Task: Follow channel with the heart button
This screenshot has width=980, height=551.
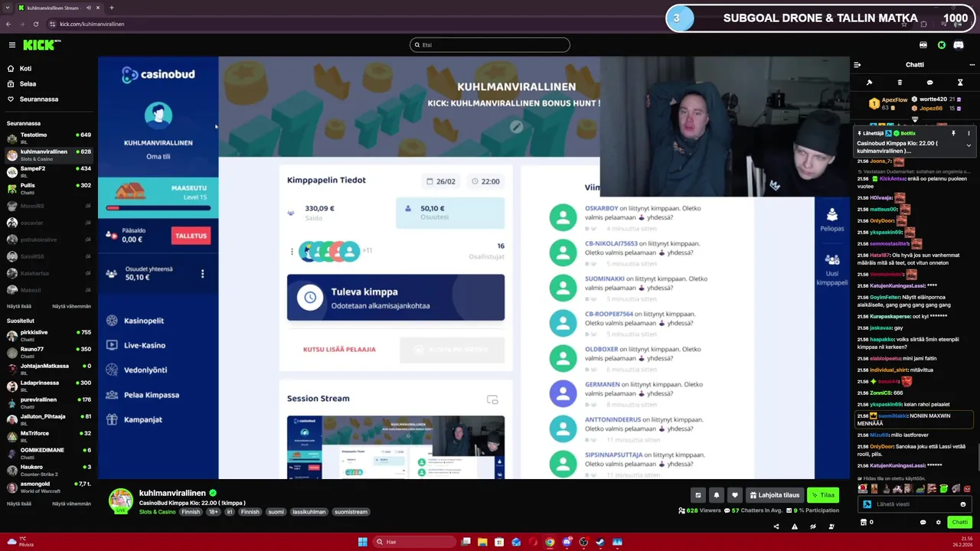Action: point(735,495)
